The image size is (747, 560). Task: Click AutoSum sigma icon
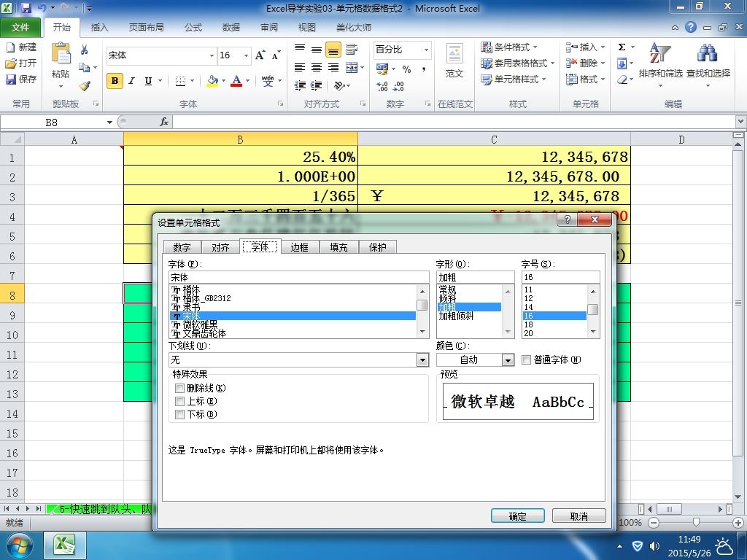coord(622,47)
